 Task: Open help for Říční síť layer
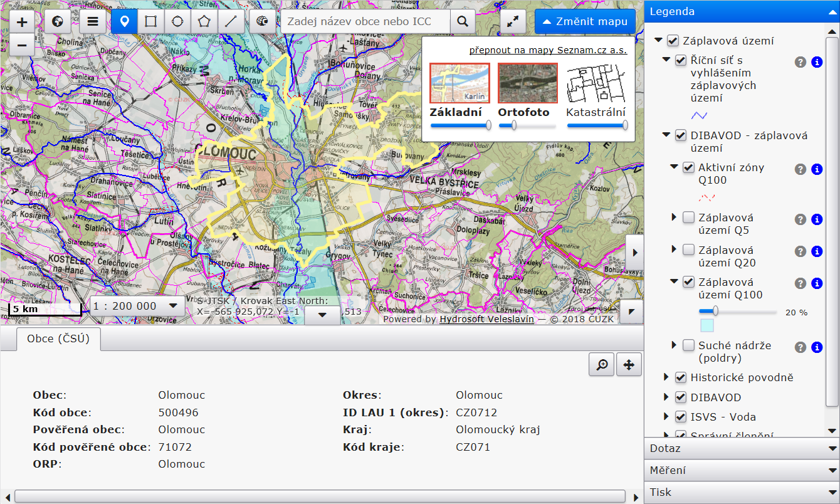(801, 62)
